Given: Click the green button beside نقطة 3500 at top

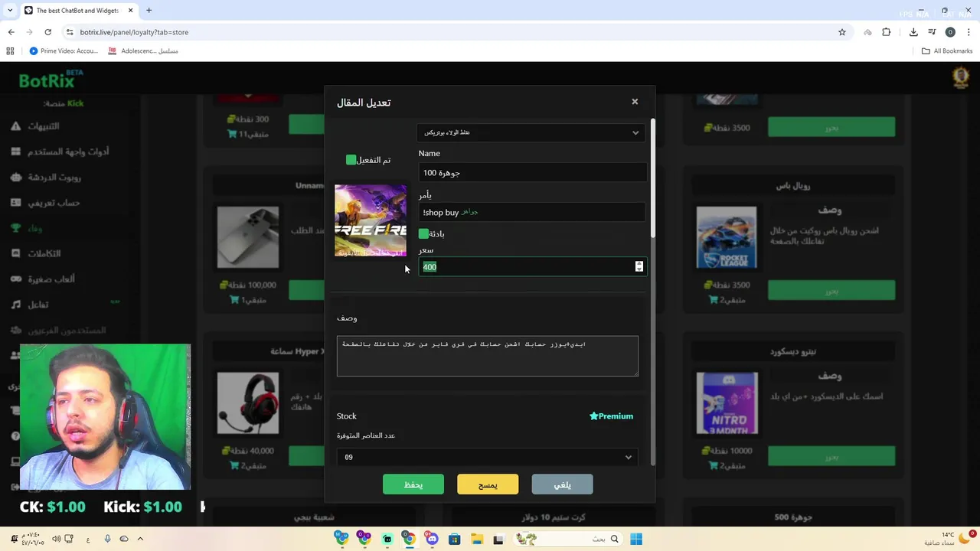Looking at the screenshot, I should pyautogui.click(x=831, y=127).
